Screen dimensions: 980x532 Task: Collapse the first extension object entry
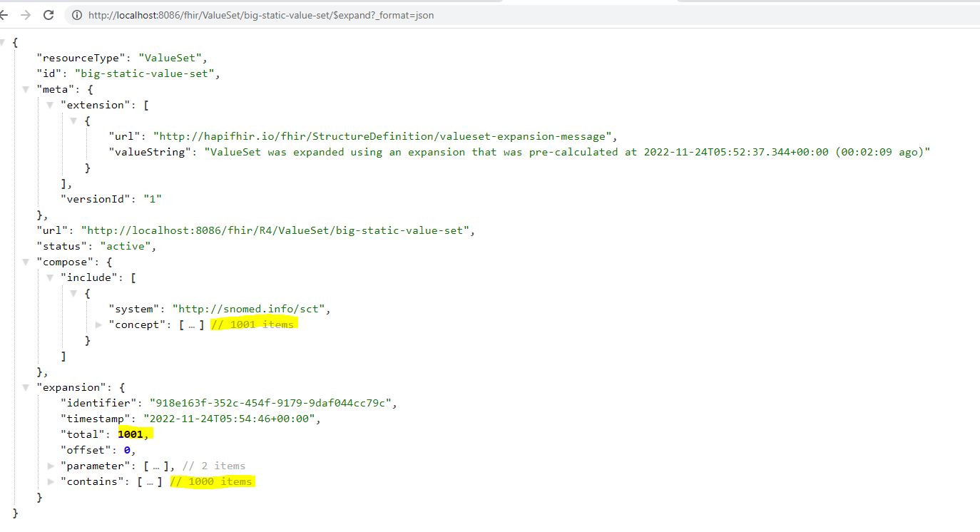pyautogui.click(x=73, y=120)
